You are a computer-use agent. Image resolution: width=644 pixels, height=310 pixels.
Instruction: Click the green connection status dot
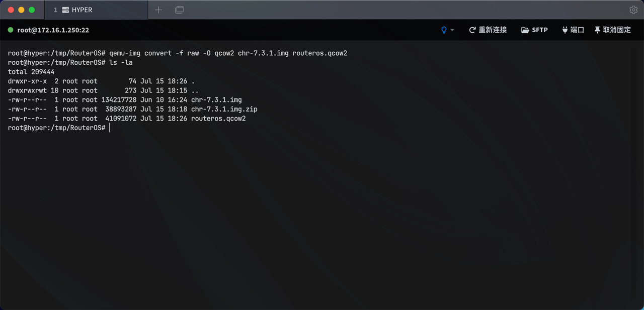[11, 30]
